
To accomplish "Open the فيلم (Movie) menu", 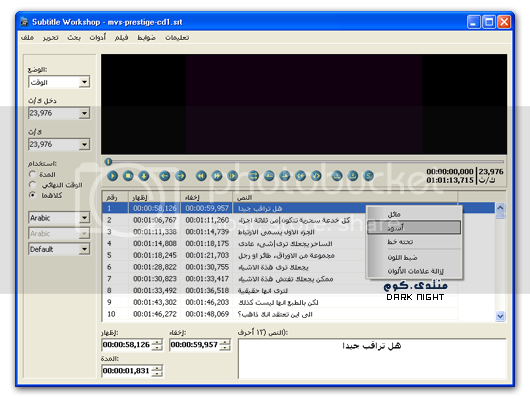I will [121, 38].
